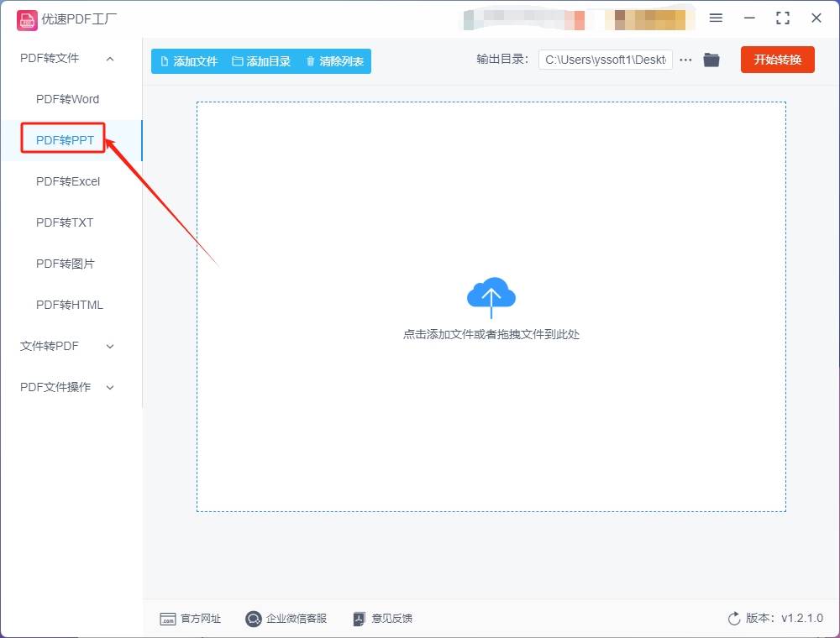Click the blue cloud upload icon

491,295
